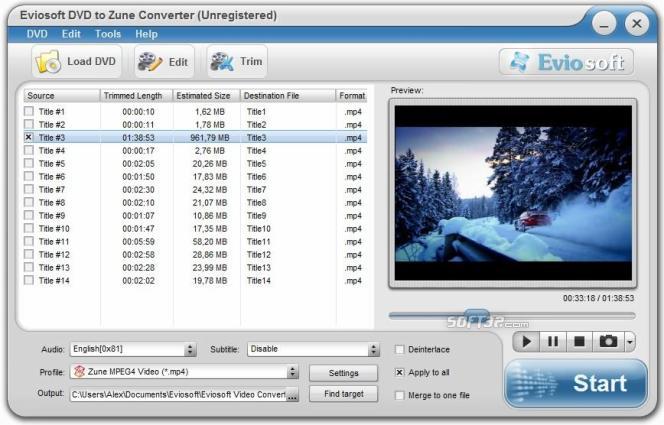Open the Tools menu
Viewport: 664px width, 425px height.
[x=108, y=34]
